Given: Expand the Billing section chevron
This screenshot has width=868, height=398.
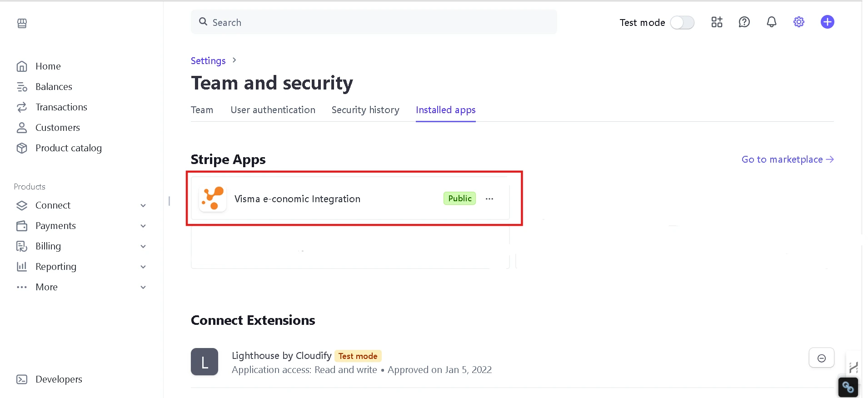Looking at the screenshot, I should pyautogui.click(x=143, y=246).
